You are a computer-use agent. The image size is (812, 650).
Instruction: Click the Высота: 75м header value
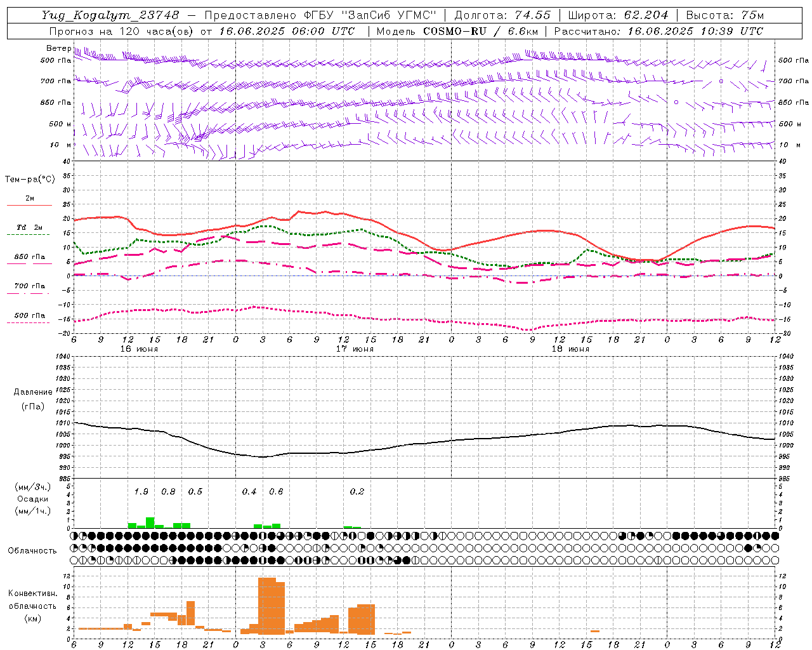point(725,15)
